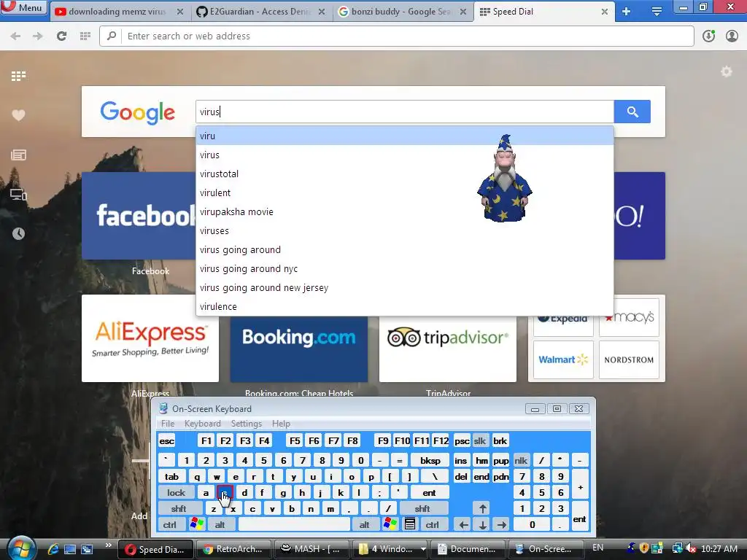Image resolution: width=747 pixels, height=560 pixels.
Task: Hit the ent key beside the quote key
Action: tap(429, 493)
